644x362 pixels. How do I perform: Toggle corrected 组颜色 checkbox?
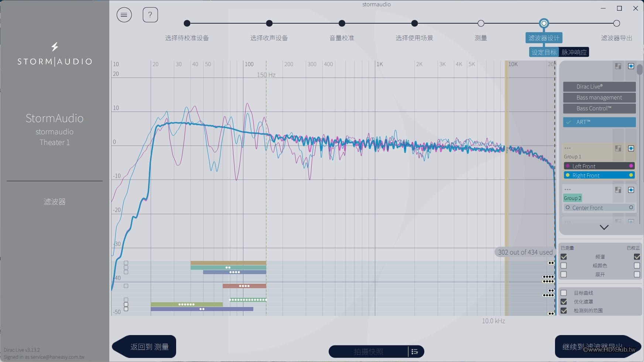(x=637, y=266)
